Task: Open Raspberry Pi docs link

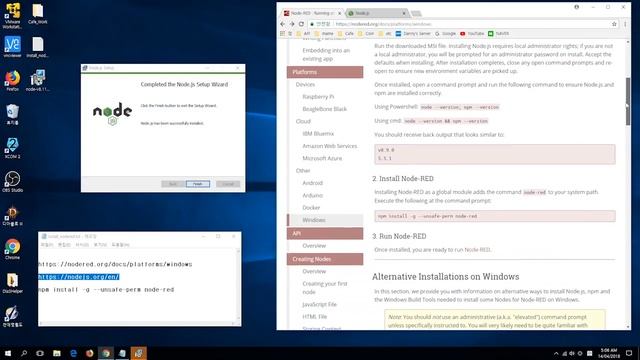Action: pos(318,97)
